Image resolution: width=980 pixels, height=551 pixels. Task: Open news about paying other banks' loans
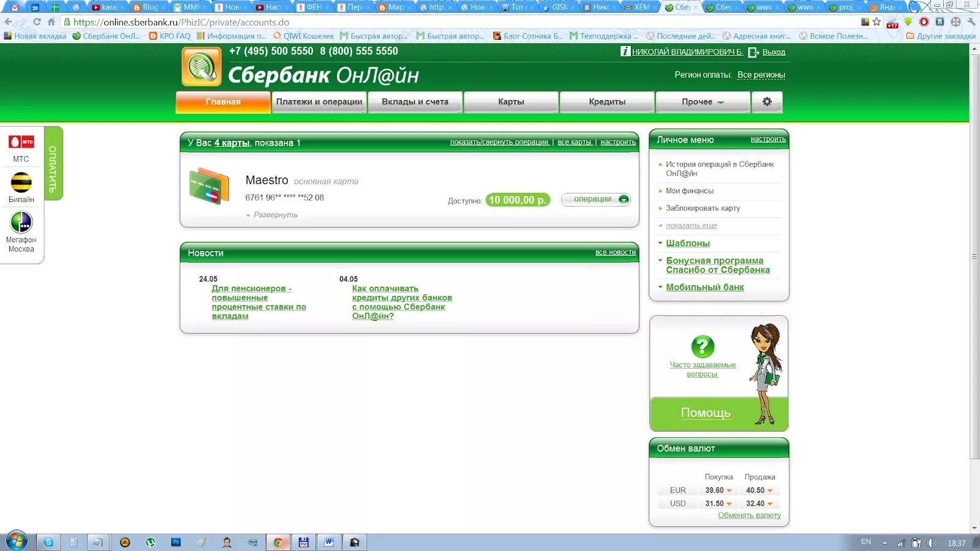(402, 302)
